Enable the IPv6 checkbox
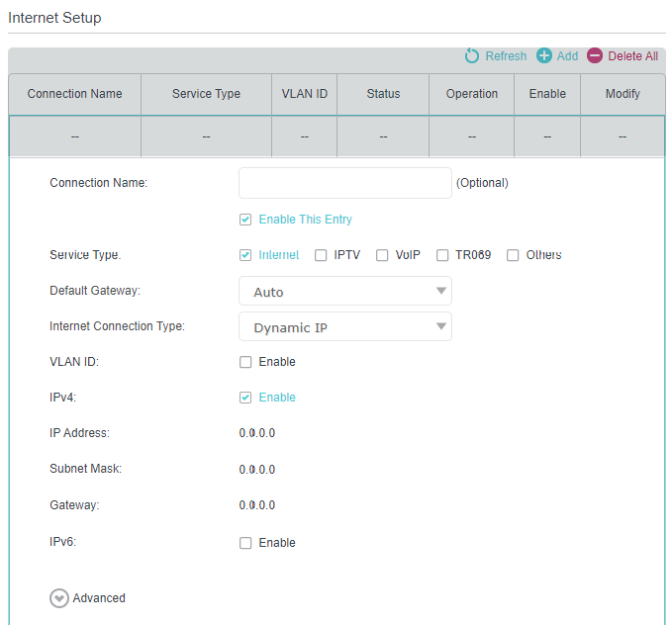This screenshot has height=625, width=672. pyautogui.click(x=245, y=543)
